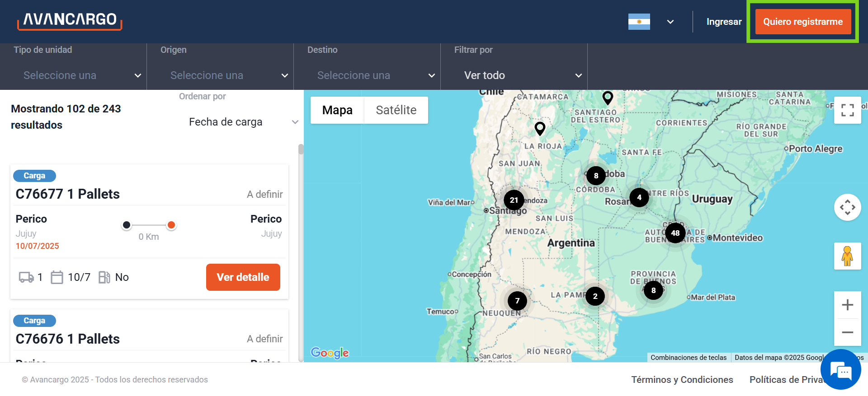Zoom out on the map
868x396 pixels.
click(x=847, y=332)
